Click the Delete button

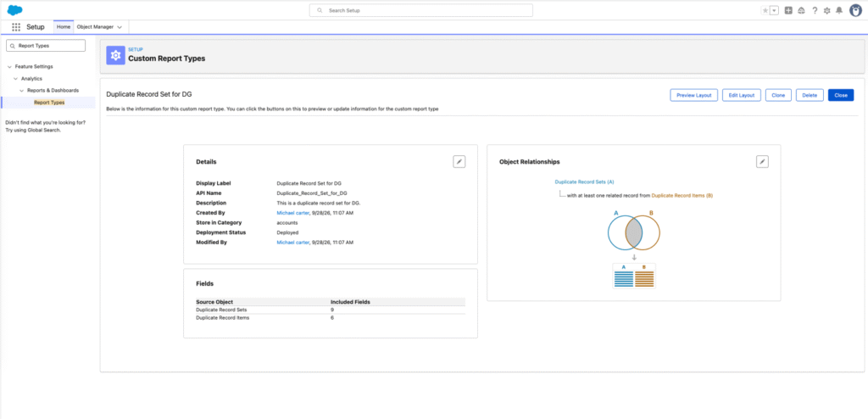tap(810, 95)
